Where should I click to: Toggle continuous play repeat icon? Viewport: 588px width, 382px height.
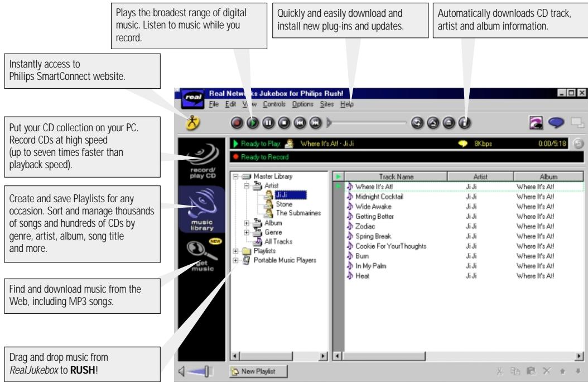click(417, 123)
